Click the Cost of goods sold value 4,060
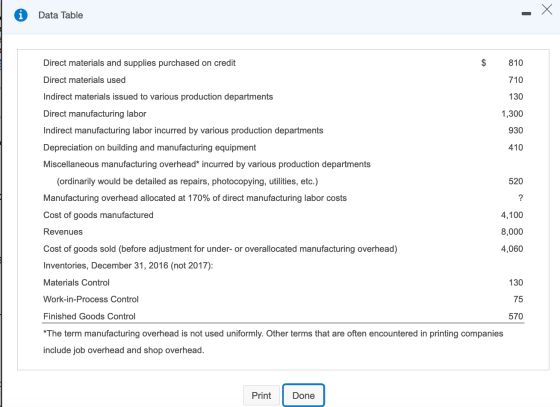Image resolution: width=560 pixels, height=407 pixels. [512, 248]
